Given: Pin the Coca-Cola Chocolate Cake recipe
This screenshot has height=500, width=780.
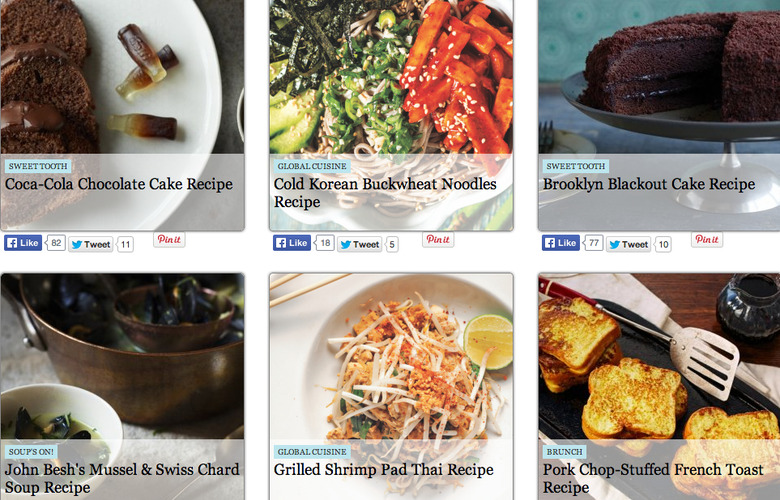Looking at the screenshot, I should [169, 239].
